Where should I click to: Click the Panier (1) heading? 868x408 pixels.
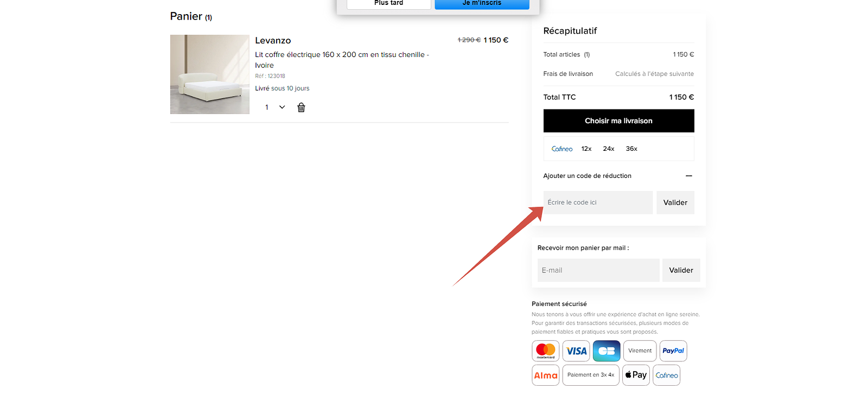click(x=191, y=16)
